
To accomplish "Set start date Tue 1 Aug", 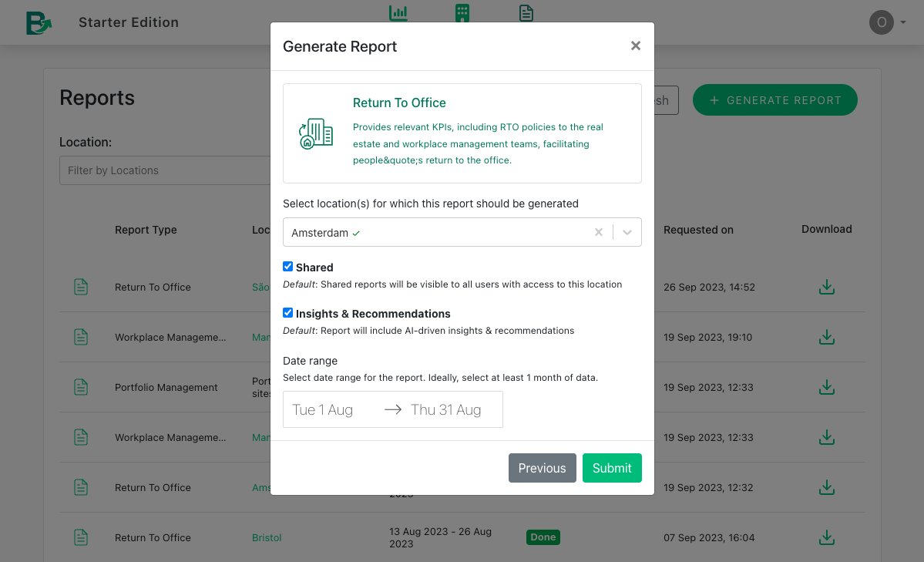I will click(322, 410).
